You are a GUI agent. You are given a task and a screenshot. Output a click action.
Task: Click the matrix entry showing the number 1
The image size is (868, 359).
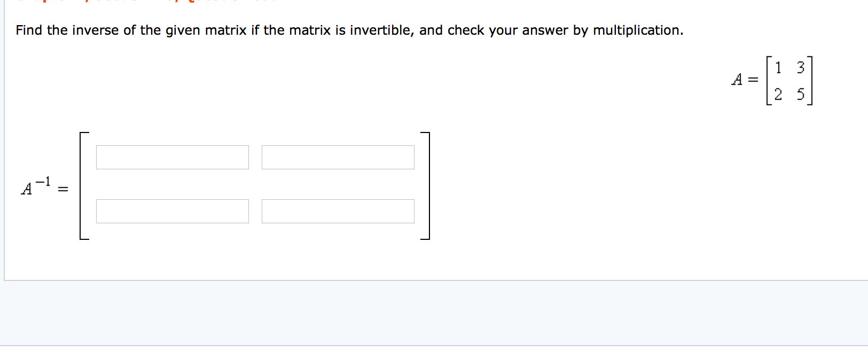pos(778,66)
